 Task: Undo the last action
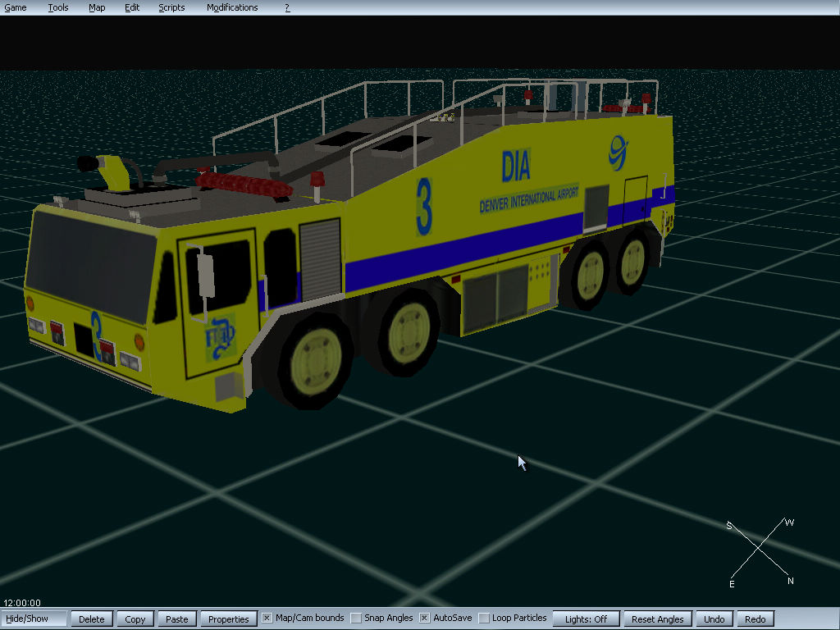(x=714, y=619)
